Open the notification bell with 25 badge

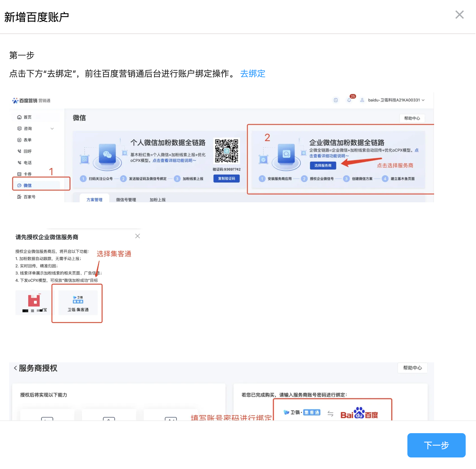[349, 100]
